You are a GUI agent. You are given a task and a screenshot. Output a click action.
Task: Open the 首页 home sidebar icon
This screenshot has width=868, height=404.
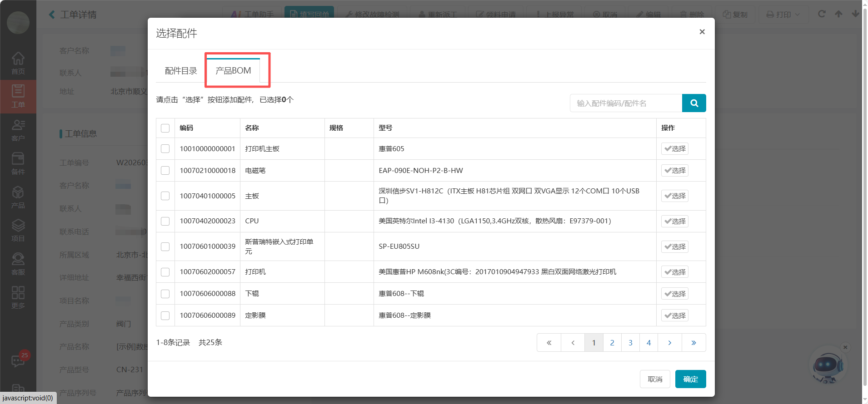pos(18,63)
